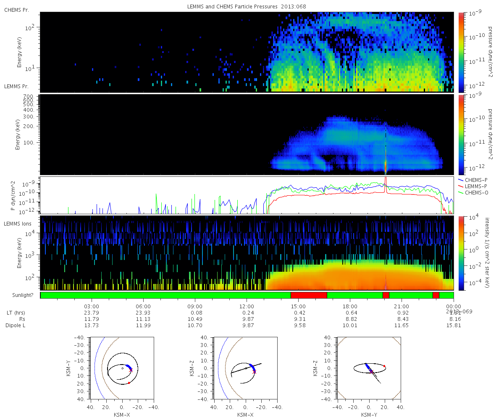This screenshot has height=420, width=504.
Task: Click the Sunlight? label
Action: pos(18,295)
